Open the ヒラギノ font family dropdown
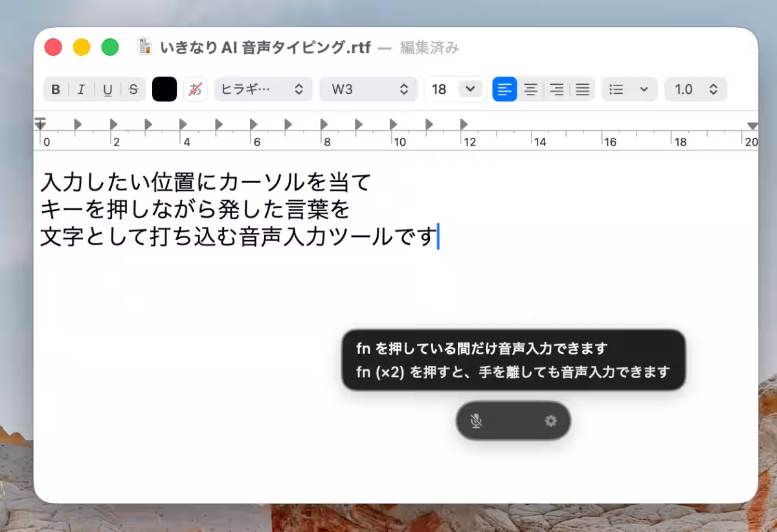 tap(262, 89)
